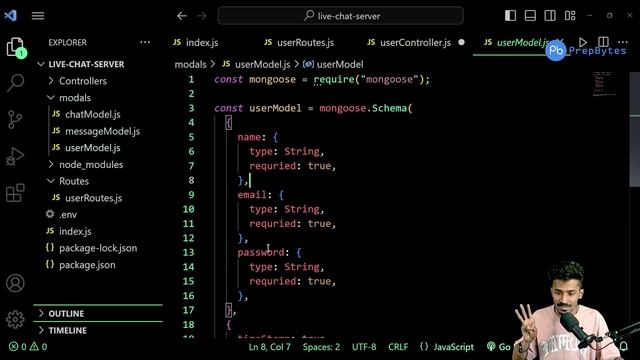
Task: Open Customize Layout icon
Action: pos(570,16)
